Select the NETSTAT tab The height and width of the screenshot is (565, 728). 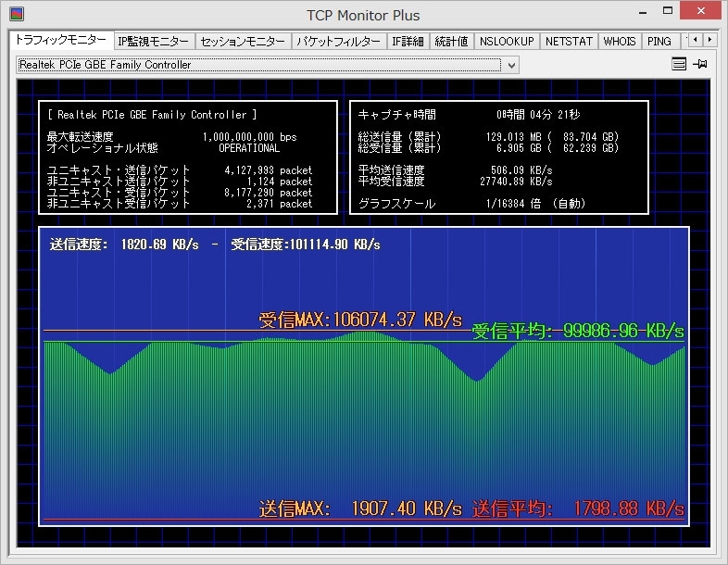coord(569,42)
